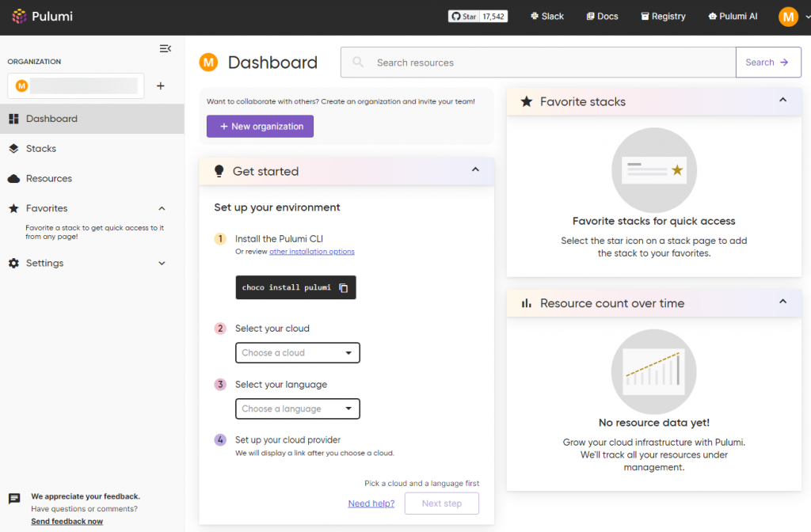
Task: Open the GitHub Star button
Action: (464, 17)
